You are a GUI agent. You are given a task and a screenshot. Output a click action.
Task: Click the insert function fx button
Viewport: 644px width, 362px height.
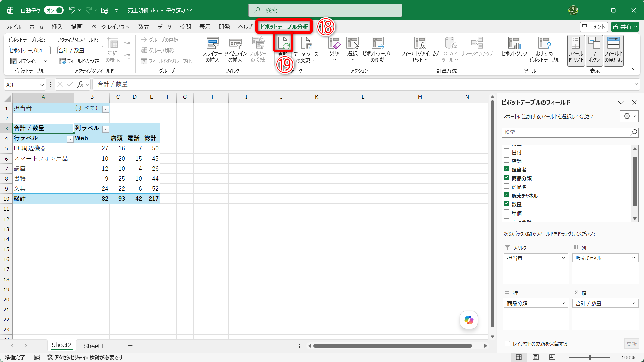click(x=80, y=84)
